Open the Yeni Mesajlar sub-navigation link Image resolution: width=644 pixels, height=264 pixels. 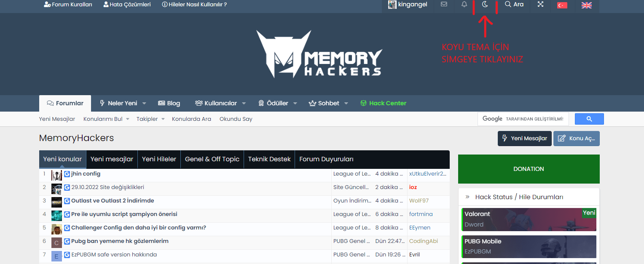click(x=57, y=119)
